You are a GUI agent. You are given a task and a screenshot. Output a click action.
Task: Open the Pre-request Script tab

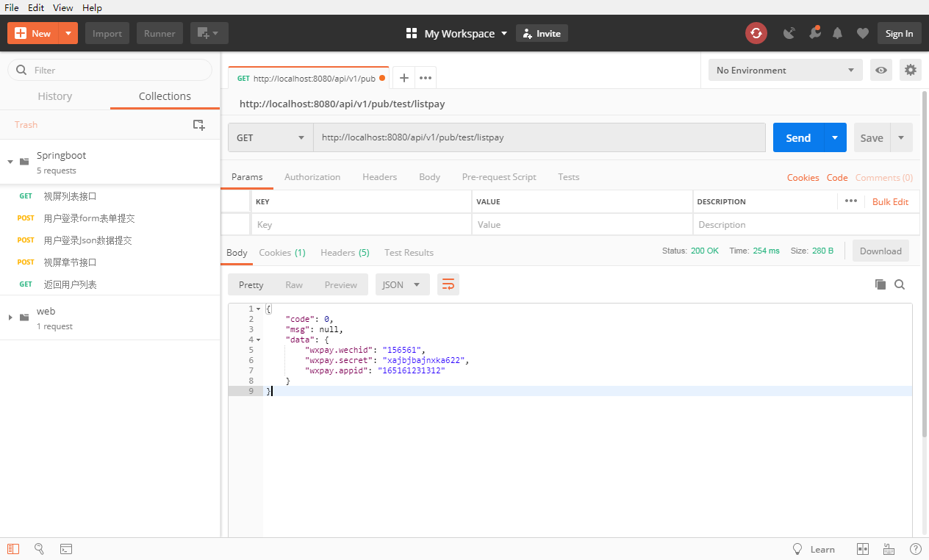[x=499, y=177]
